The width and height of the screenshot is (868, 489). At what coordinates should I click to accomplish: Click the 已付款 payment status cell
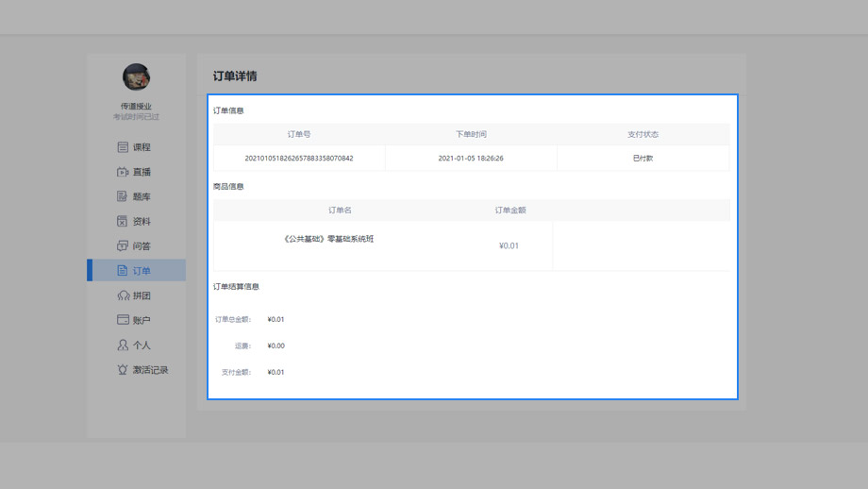pyautogui.click(x=643, y=159)
